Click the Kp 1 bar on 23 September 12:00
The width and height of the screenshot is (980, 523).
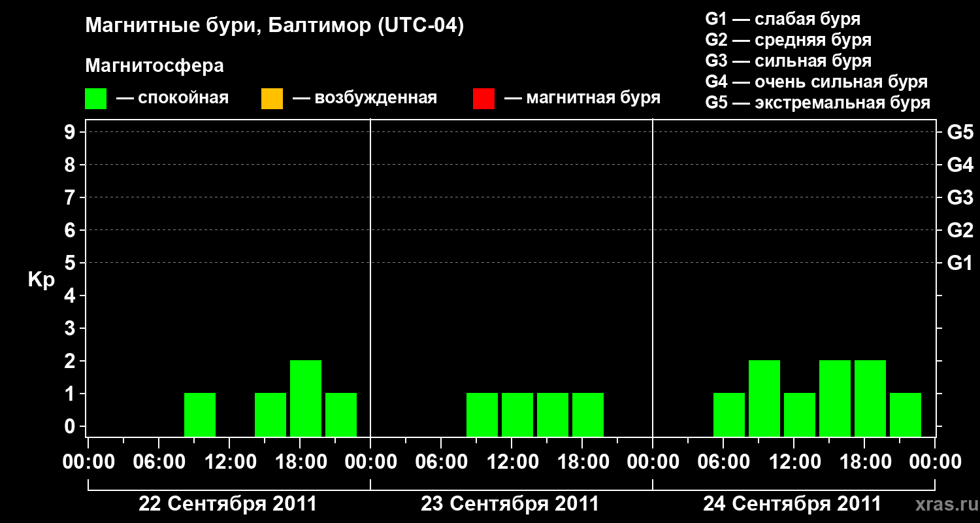[517, 414]
